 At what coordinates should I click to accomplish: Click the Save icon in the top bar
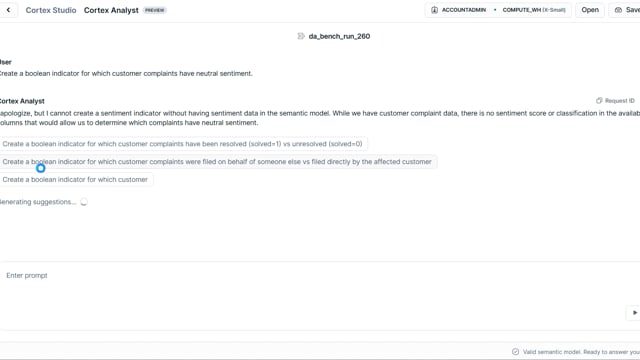tap(618, 10)
